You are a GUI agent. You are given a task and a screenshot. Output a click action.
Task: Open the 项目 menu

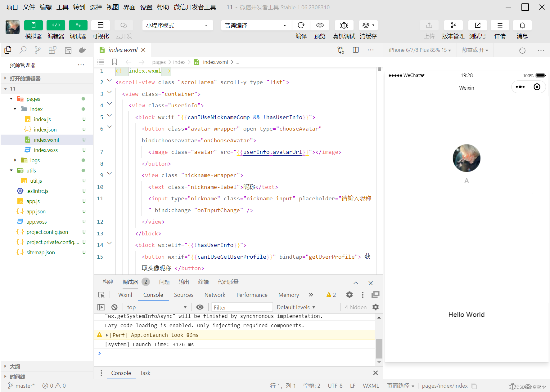pyautogui.click(x=12, y=7)
